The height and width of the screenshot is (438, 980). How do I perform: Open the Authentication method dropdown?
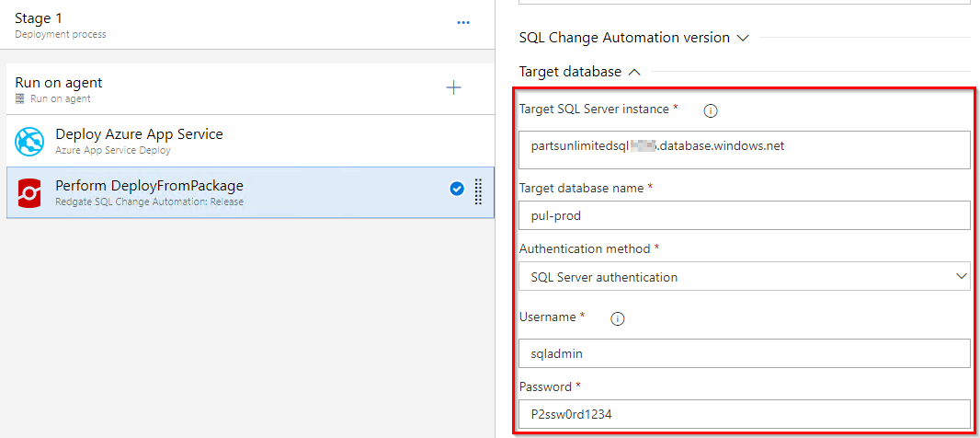point(745,277)
